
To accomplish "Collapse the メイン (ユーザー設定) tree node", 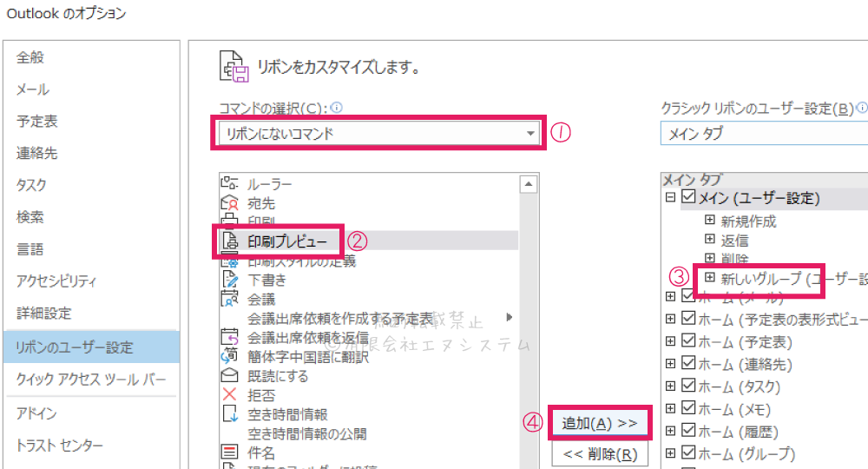I will tap(670, 197).
